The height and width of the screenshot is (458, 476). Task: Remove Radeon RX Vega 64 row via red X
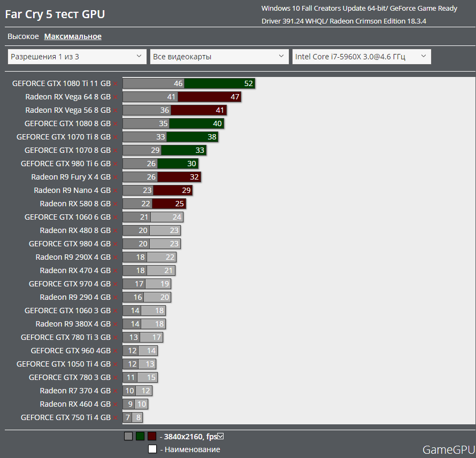point(116,97)
